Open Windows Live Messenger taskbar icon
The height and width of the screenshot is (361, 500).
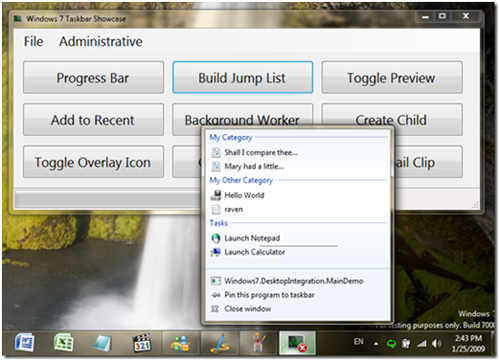point(181,343)
